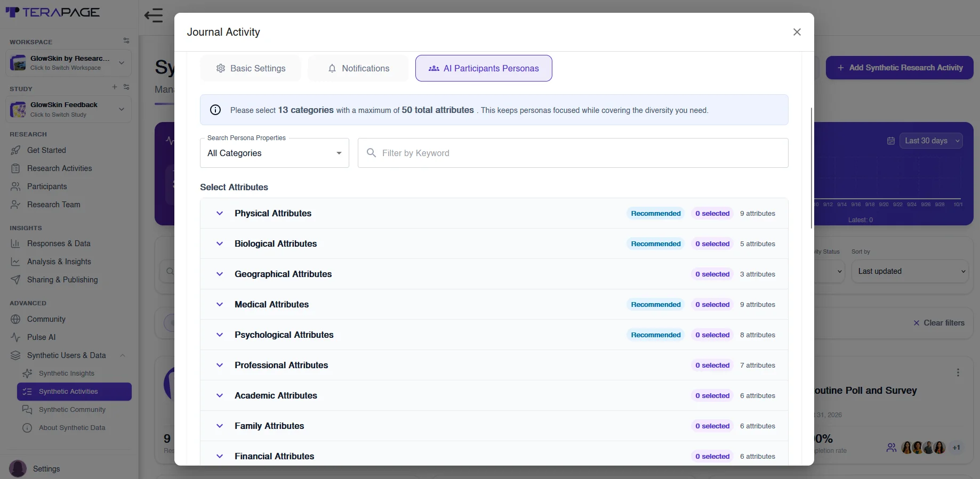Screen dimensions: 980x479
Task: Collapse the Synthetic Users & Data section
Action: point(123,355)
